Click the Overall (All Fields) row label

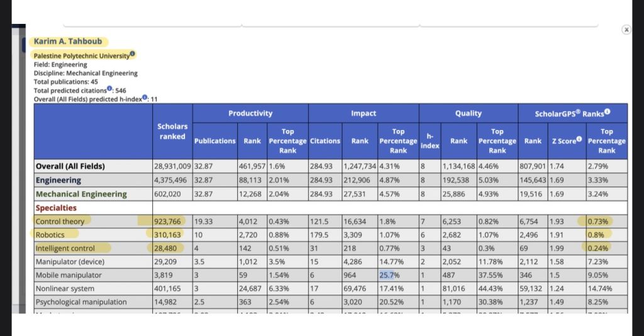pyautogui.click(x=70, y=166)
